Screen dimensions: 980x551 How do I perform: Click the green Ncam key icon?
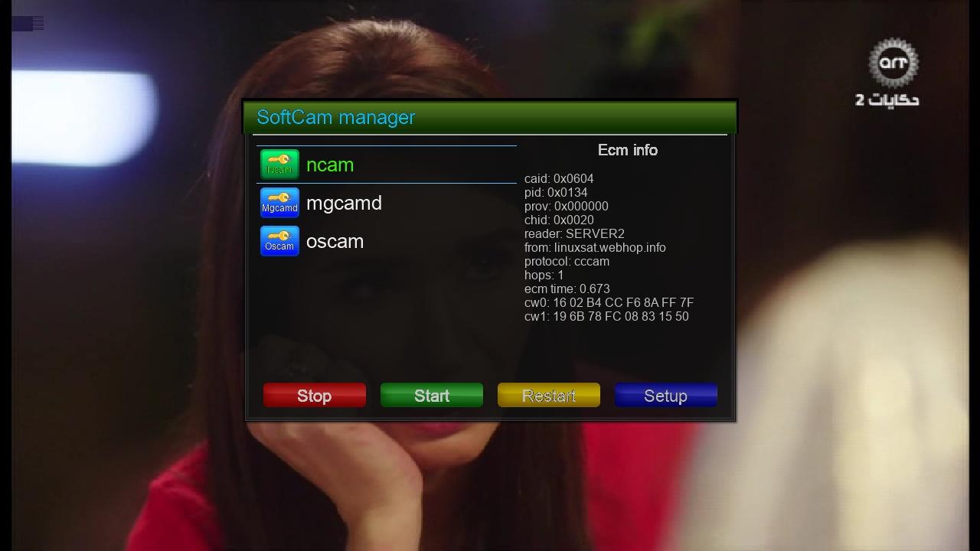tap(279, 165)
